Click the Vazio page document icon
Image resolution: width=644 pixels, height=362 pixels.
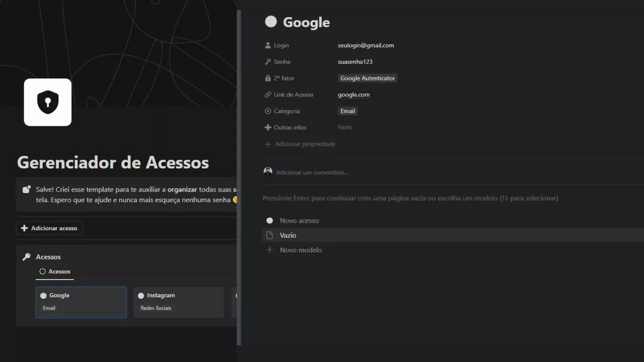tap(270, 235)
